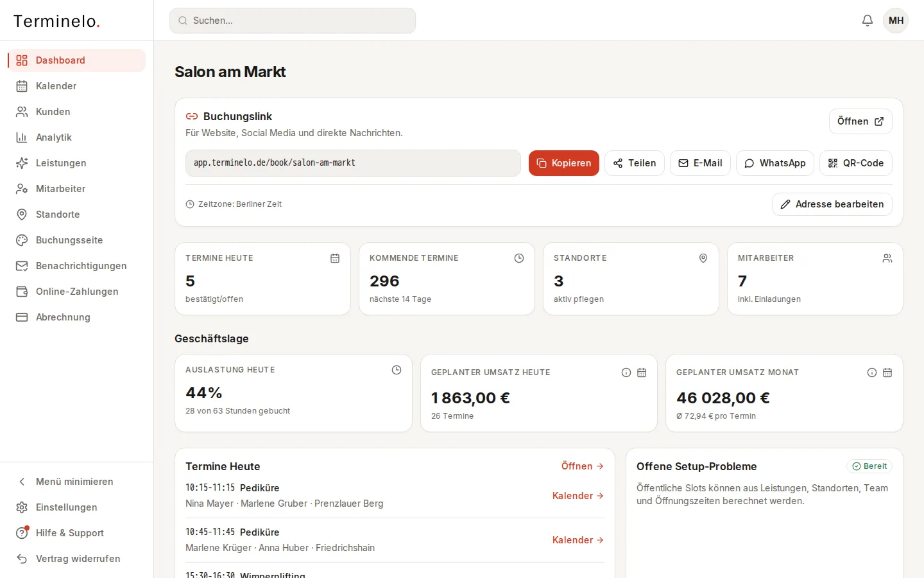The width and height of the screenshot is (924, 578).
Task: Collapse sidebar with Menü minimieren
Action: [x=77, y=482]
